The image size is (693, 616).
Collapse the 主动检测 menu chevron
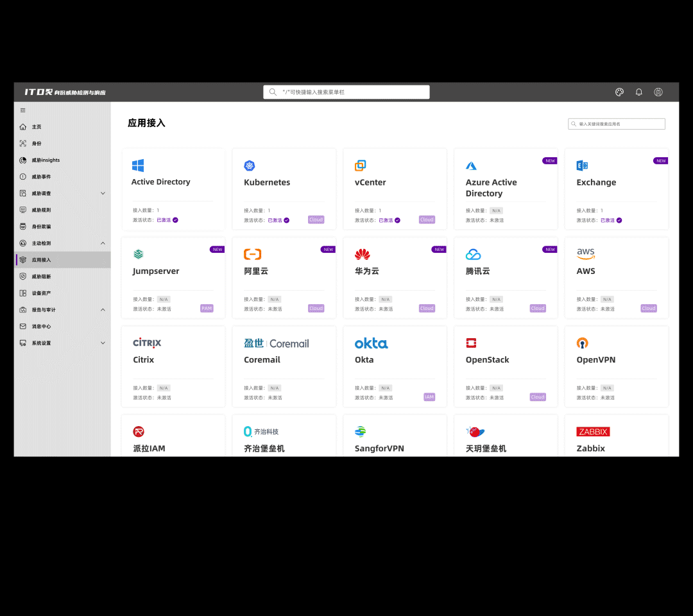103,243
